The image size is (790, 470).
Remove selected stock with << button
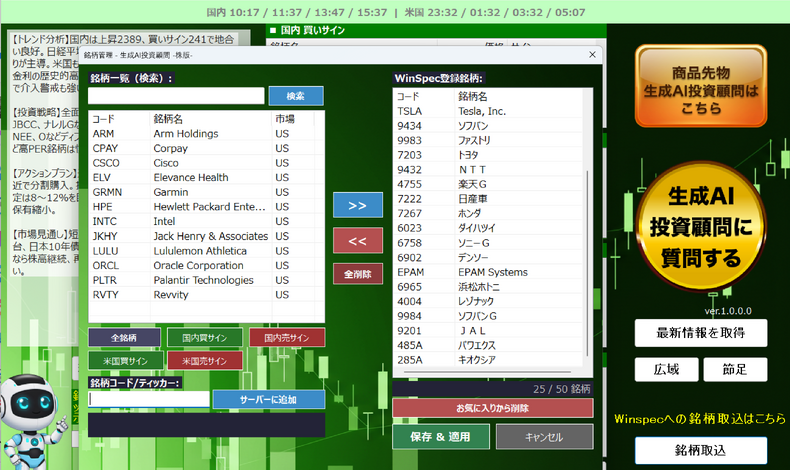(x=358, y=240)
